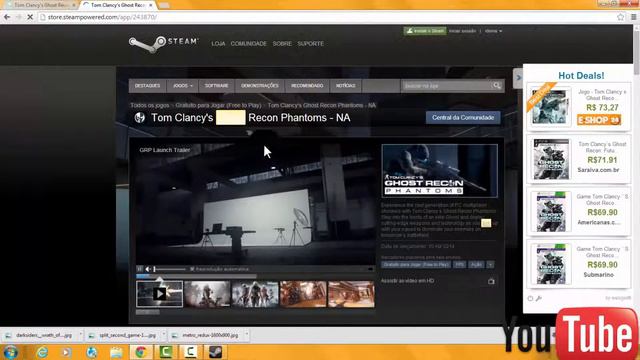Click the Steam logo in the header

point(164,43)
